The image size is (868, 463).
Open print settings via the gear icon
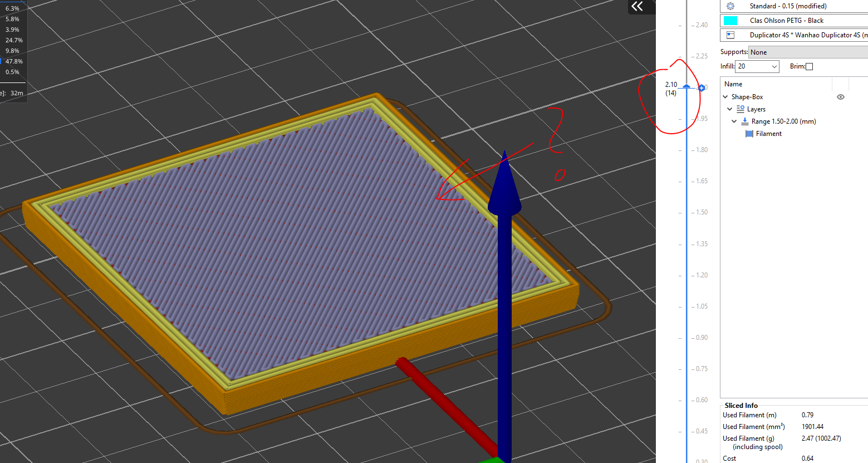730,6
